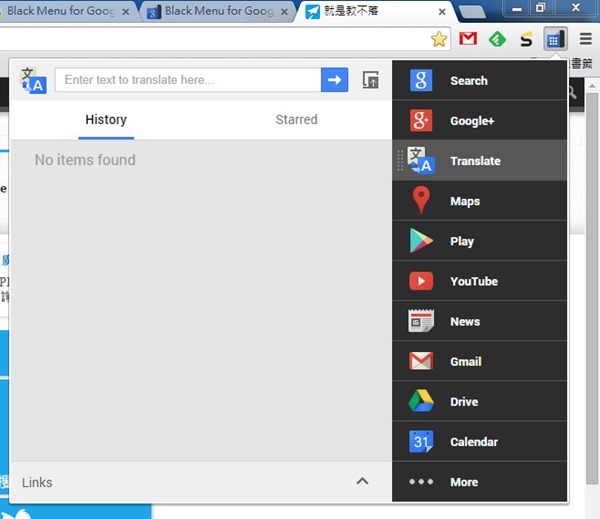600x519 pixels.
Task: Close the active Chinese-titled tab
Action: click(442, 12)
